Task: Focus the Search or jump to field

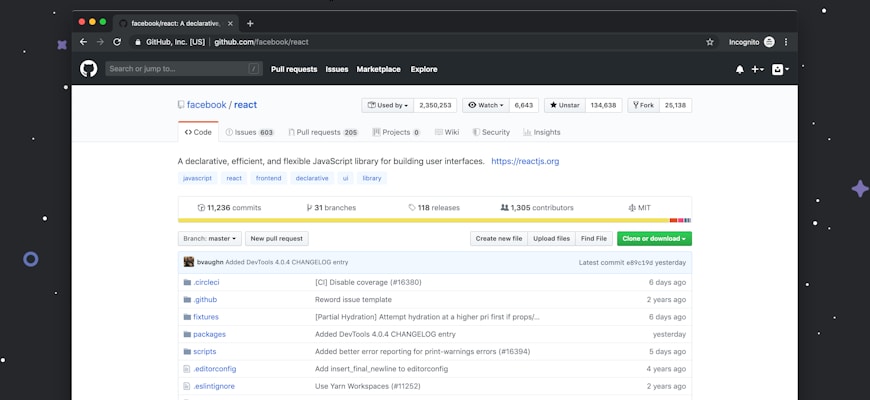Action: [184, 69]
